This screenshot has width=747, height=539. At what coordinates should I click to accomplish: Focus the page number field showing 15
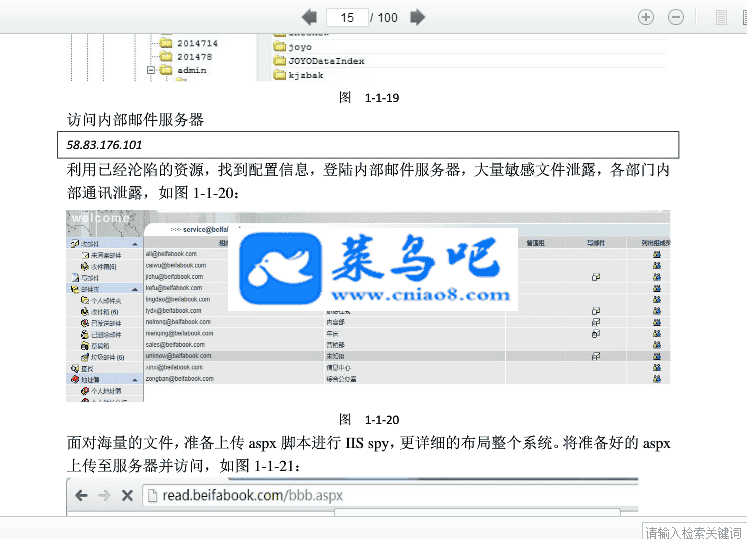click(347, 18)
